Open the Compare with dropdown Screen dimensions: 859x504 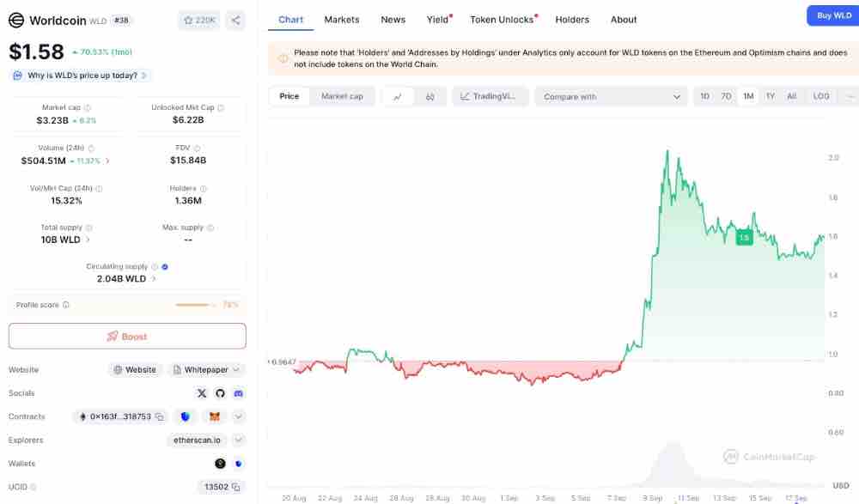point(612,96)
